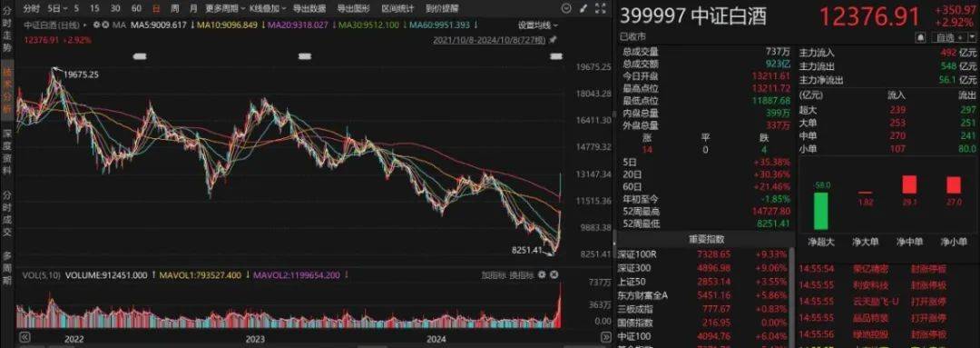
Task: Click 区间统计 range statistics button
Action: 397,9
